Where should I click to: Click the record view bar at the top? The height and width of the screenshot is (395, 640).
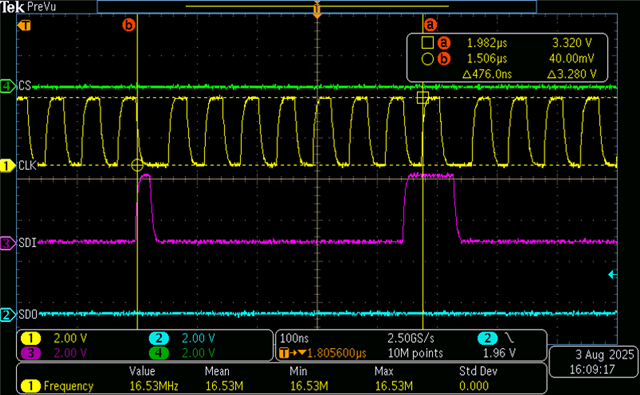[x=317, y=7]
